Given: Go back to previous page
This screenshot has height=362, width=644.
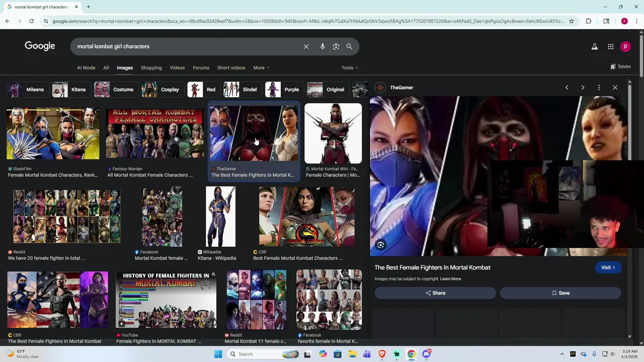Looking at the screenshot, I should click(7, 21).
